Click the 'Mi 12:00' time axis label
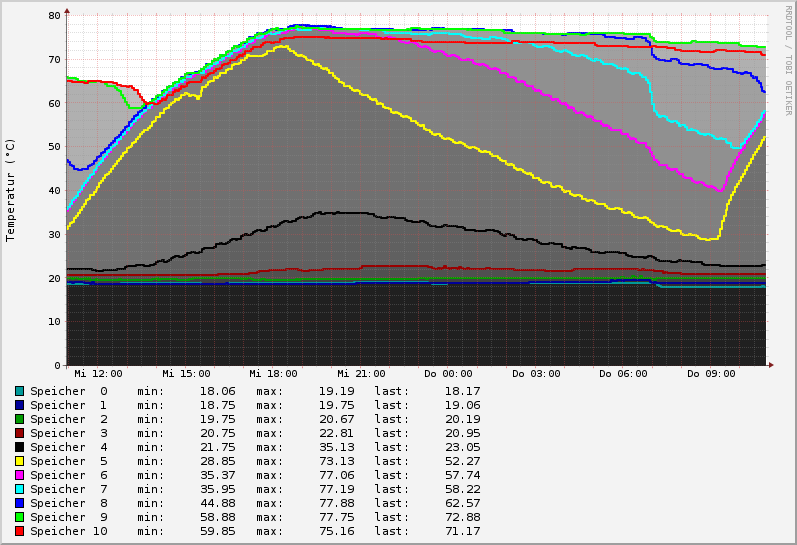Viewport: 797px width, 545px height. pos(98,374)
